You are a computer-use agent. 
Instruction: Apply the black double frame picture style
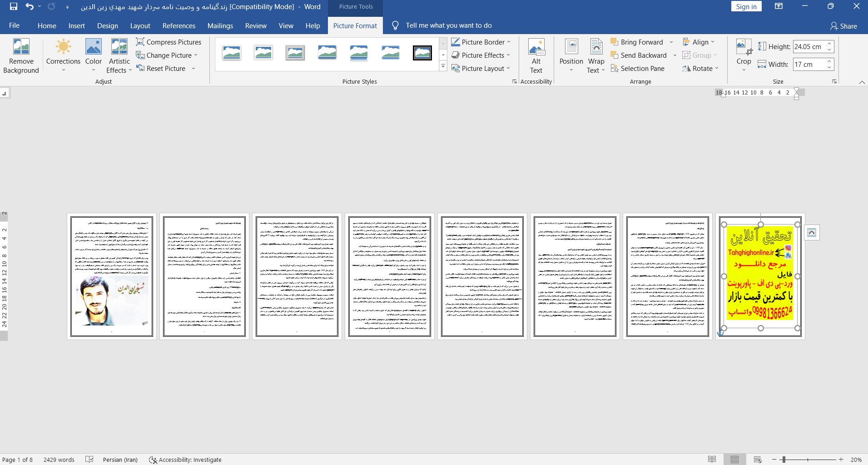tap(422, 53)
